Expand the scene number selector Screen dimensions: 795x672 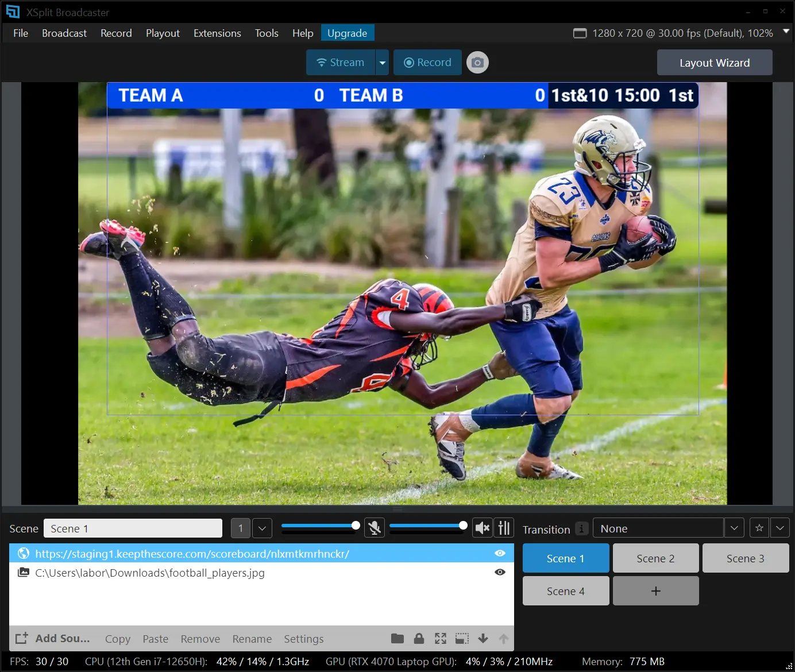tap(262, 527)
